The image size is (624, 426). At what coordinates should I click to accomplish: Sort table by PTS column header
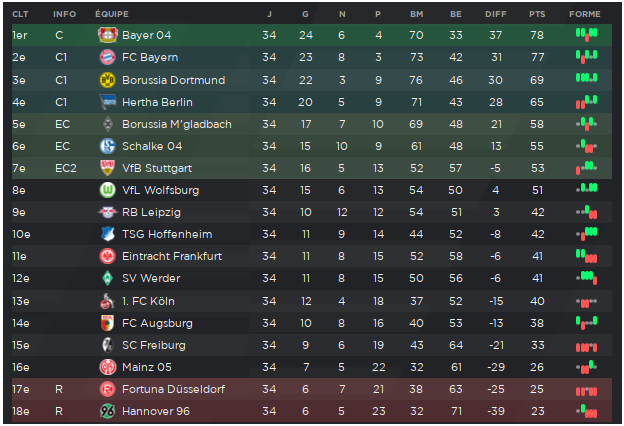tap(537, 14)
